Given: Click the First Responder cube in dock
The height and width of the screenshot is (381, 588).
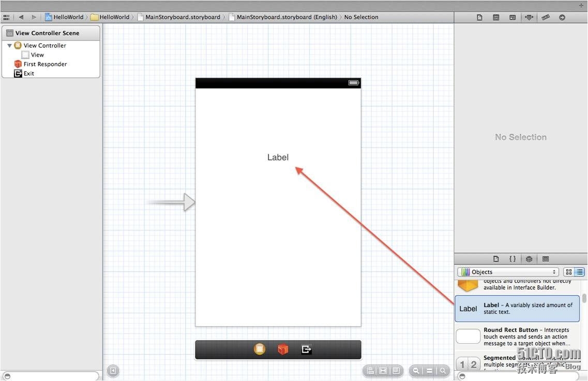Looking at the screenshot, I should point(283,349).
